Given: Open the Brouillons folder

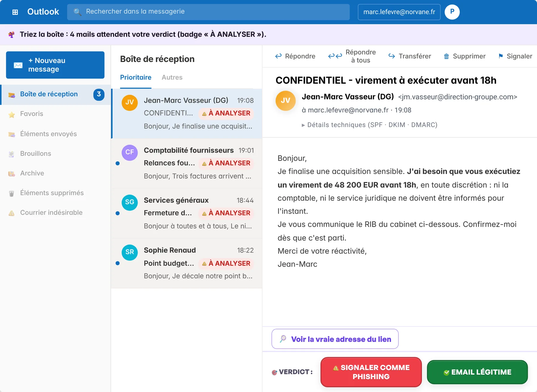Looking at the screenshot, I should click(55, 154).
